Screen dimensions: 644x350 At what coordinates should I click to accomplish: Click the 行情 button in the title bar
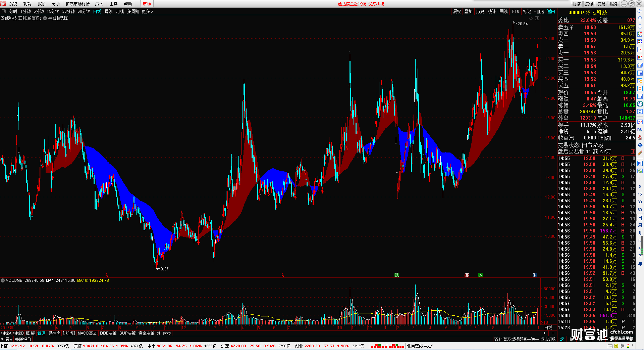[577, 4]
